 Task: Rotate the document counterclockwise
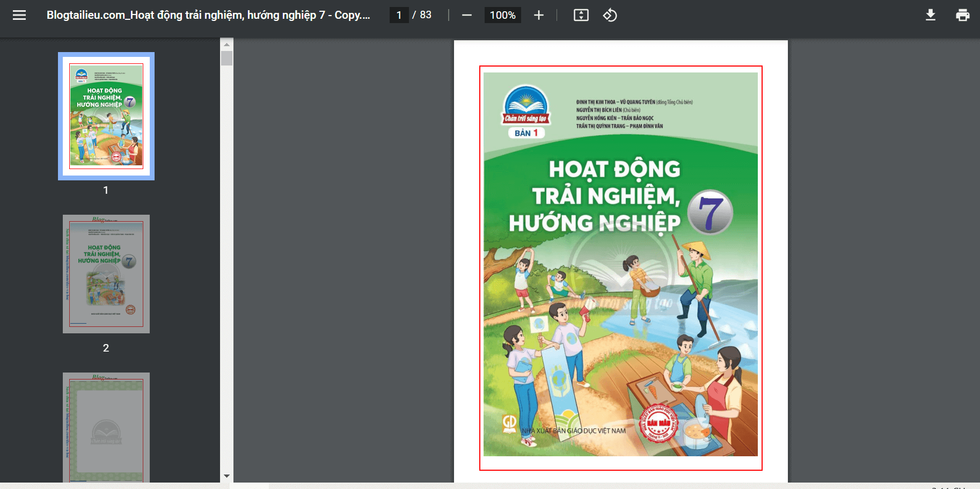[610, 15]
